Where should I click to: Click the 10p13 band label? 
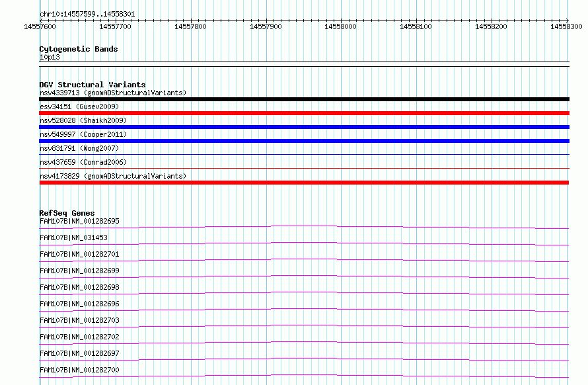tap(50, 57)
